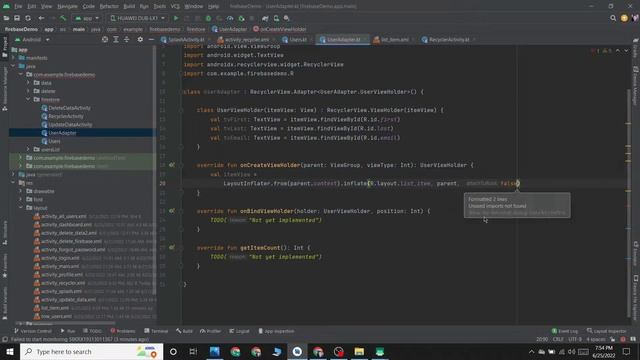
Task: Click the Windows Start button
Action: (x=9, y=352)
